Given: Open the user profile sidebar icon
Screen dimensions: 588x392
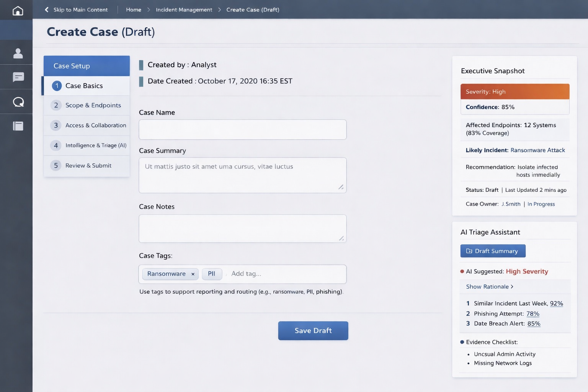Looking at the screenshot, I should (x=18, y=53).
